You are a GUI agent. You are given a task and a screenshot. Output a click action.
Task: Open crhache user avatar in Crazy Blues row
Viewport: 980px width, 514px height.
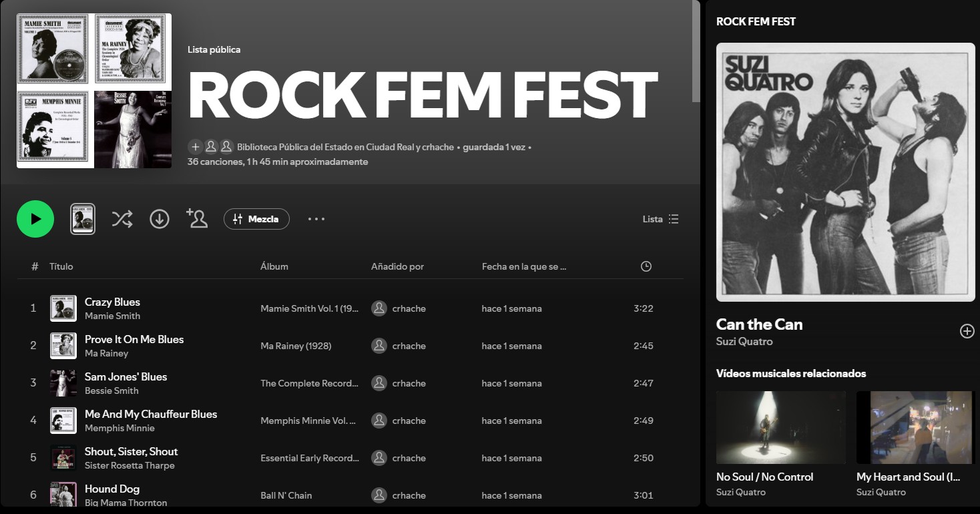click(379, 308)
